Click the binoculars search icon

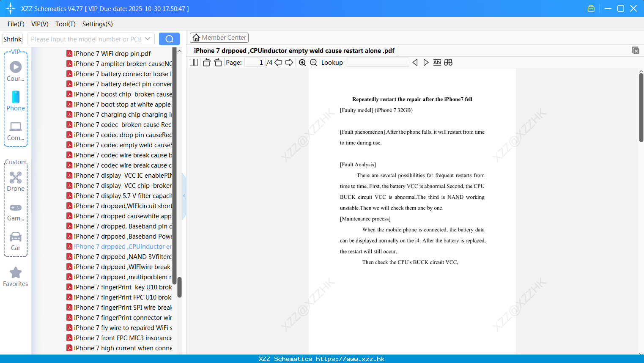point(448,63)
